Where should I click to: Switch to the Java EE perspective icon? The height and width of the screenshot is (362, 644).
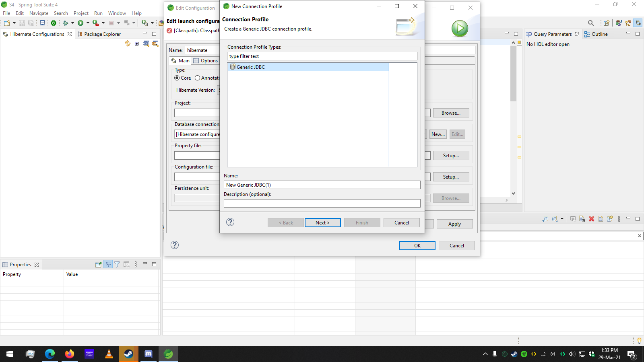point(619,23)
